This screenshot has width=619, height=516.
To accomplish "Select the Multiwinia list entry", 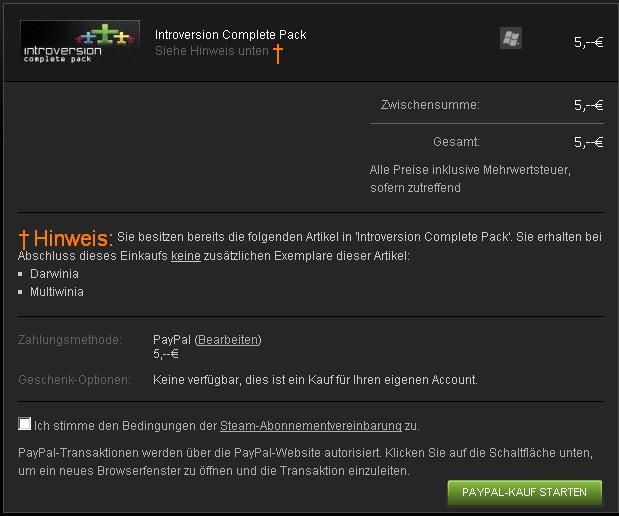I will point(57,292).
